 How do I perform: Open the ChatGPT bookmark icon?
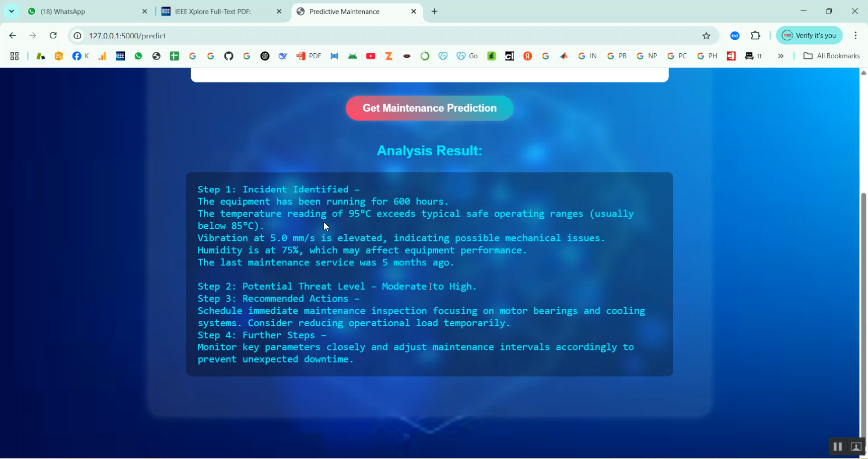[265, 56]
